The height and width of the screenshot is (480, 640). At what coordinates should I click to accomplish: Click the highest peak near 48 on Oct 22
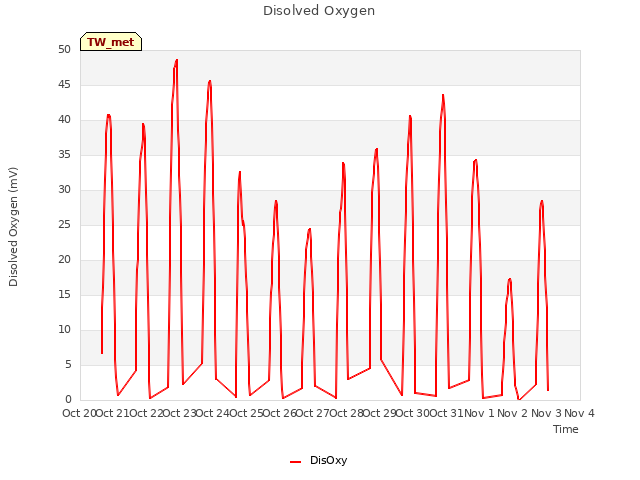[x=176, y=60]
